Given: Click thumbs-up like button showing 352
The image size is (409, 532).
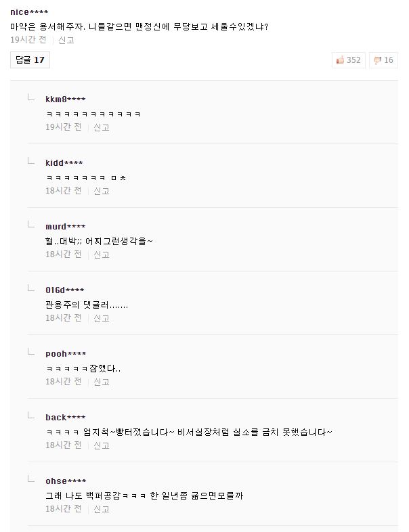Looking at the screenshot, I should pyautogui.click(x=349, y=60).
